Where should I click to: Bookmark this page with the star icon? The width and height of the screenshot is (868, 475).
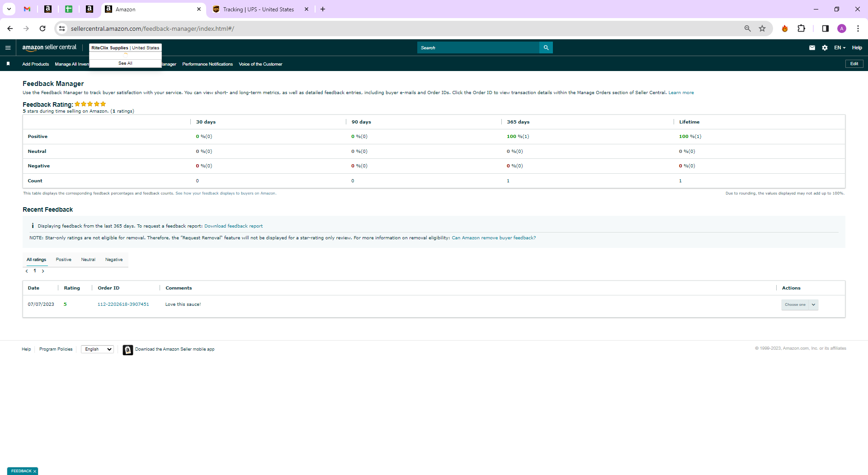tap(762, 28)
